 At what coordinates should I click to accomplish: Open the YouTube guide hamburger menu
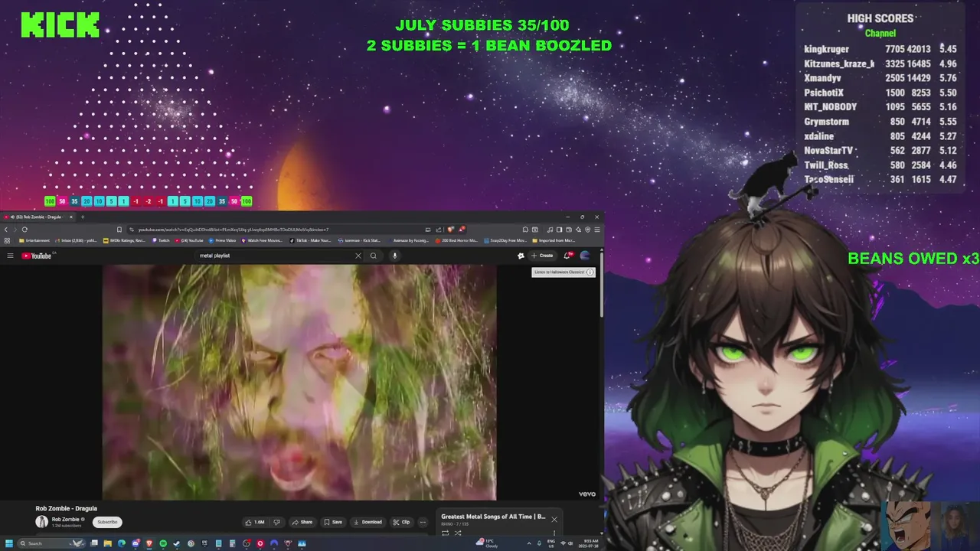(10, 256)
